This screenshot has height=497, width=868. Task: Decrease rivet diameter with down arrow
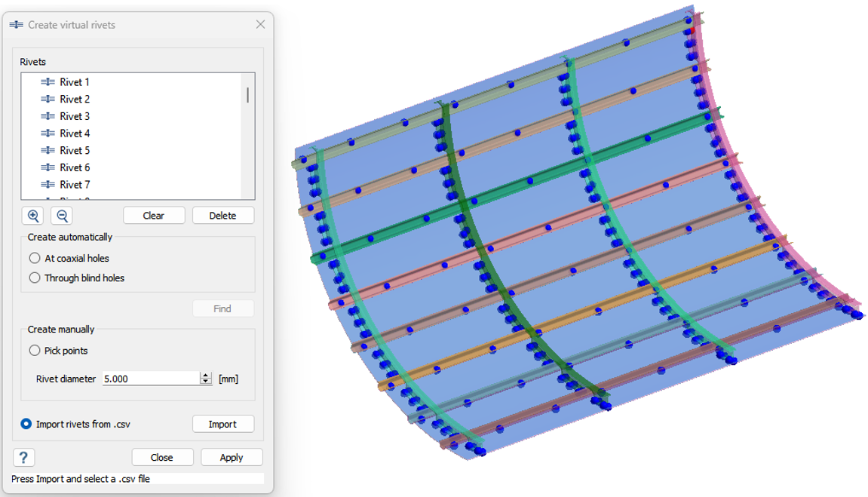(x=206, y=382)
